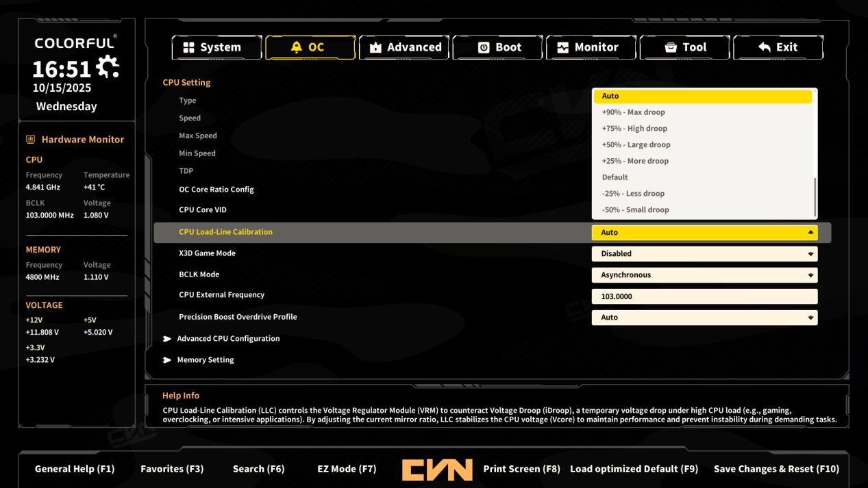Switch to the Advanced tab
The width and height of the screenshot is (868, 488).
tap(404, 47)
